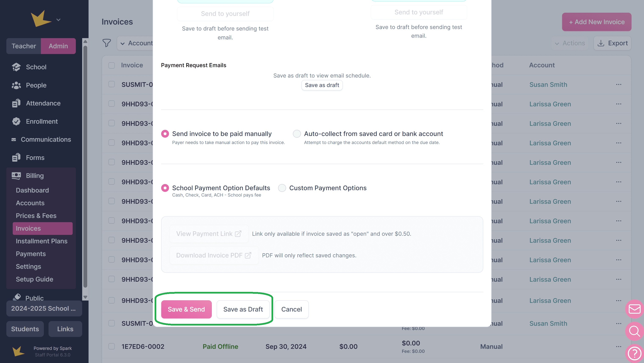Image resolution: width=644 pixels, height=363 pixels.
Task: Click the sidebar vertical scrollbar
Action: pos(85,165)
